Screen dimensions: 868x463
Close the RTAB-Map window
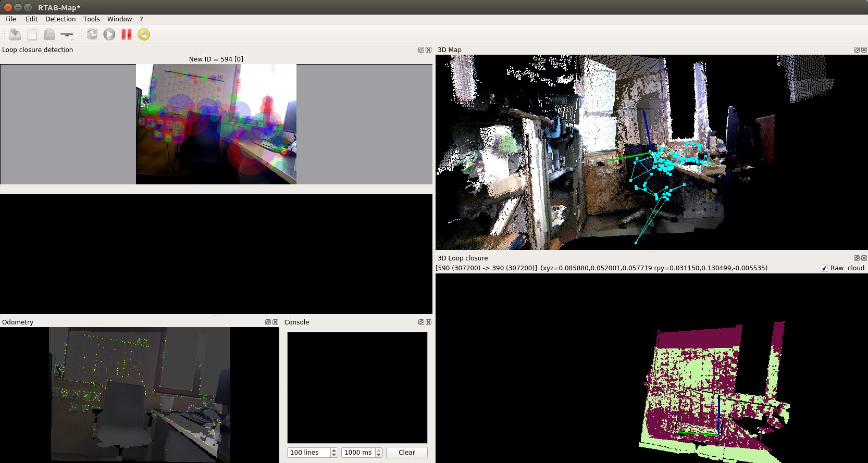(8, 7)
